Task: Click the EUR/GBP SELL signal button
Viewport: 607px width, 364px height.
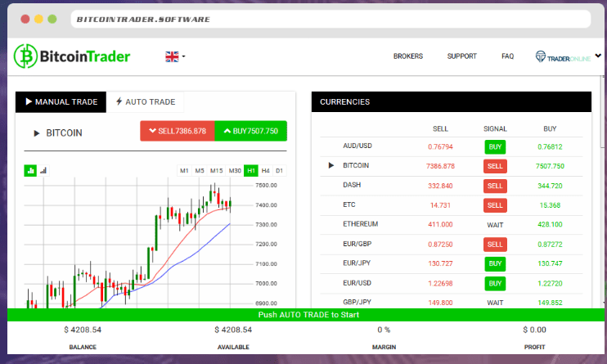Action: 495,245
